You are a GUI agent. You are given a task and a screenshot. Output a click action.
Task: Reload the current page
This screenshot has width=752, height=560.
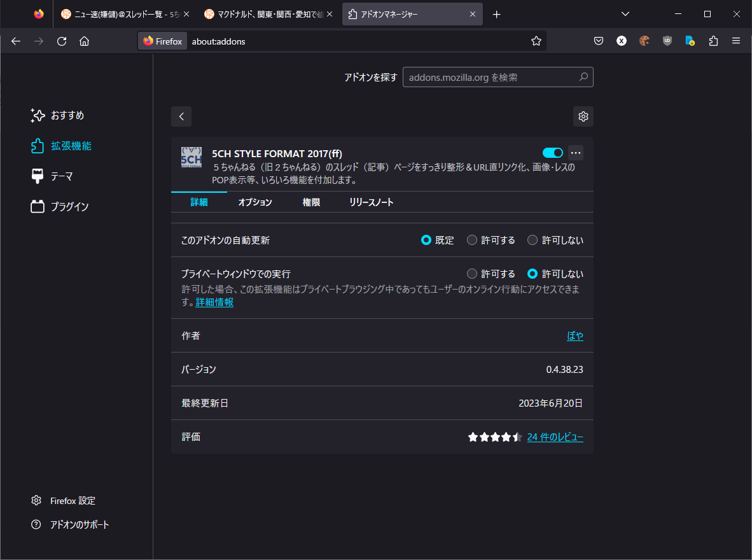(x=62, y=41)
